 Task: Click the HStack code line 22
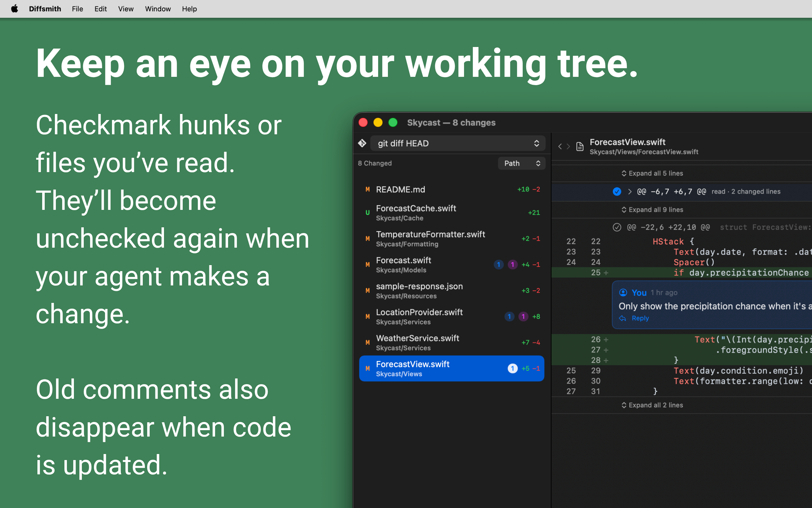[673, 242]
